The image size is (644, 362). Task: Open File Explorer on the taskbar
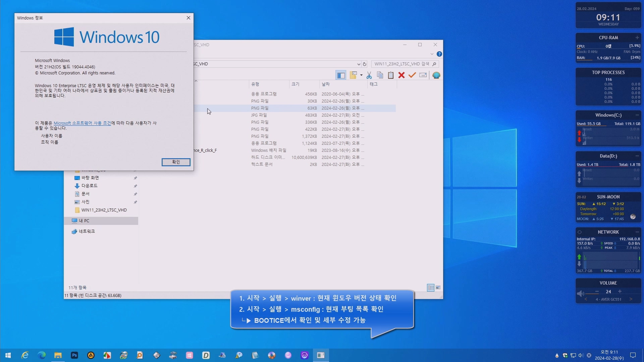(58, 355)
